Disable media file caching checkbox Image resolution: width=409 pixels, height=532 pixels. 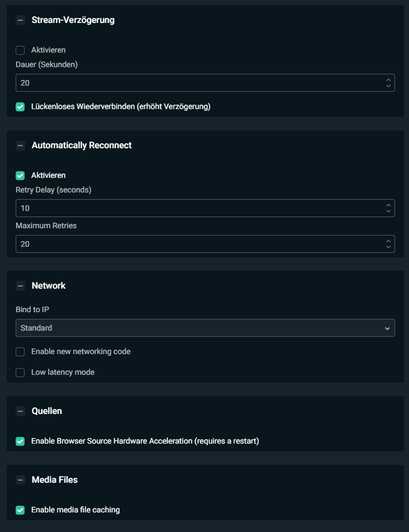pos(20,510)
